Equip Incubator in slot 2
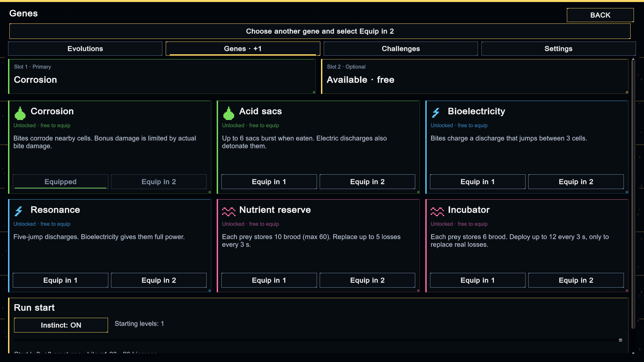This screenshot has width=644, height=362. [576, 280]
